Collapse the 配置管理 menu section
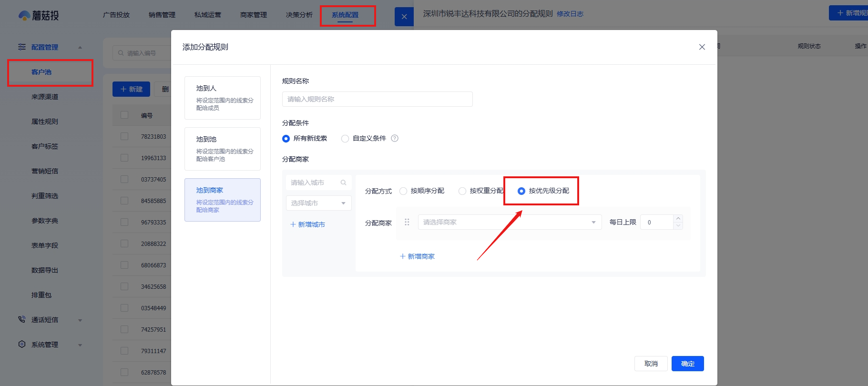The height and width of the screenshot is (386, 868). coord(80,47)
